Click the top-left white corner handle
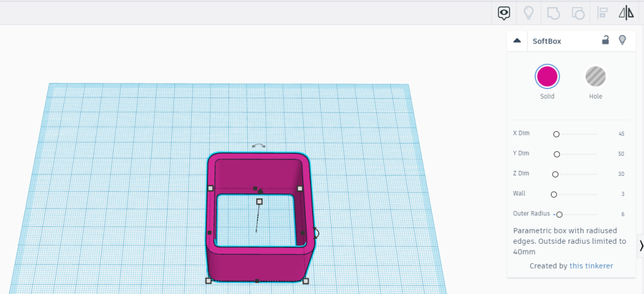The height and width of the screenshot is (294, 644). coord(210,188)
